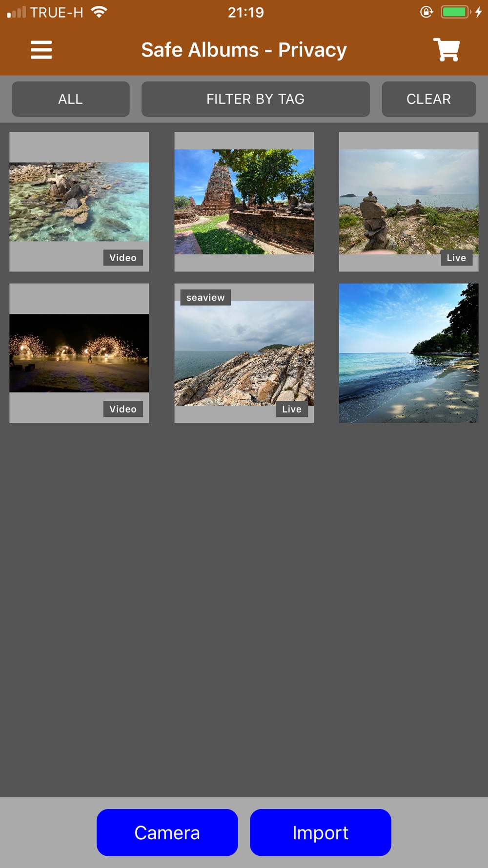Tap the rotation lock status icon
488x868 pixels.
(427, 12)
